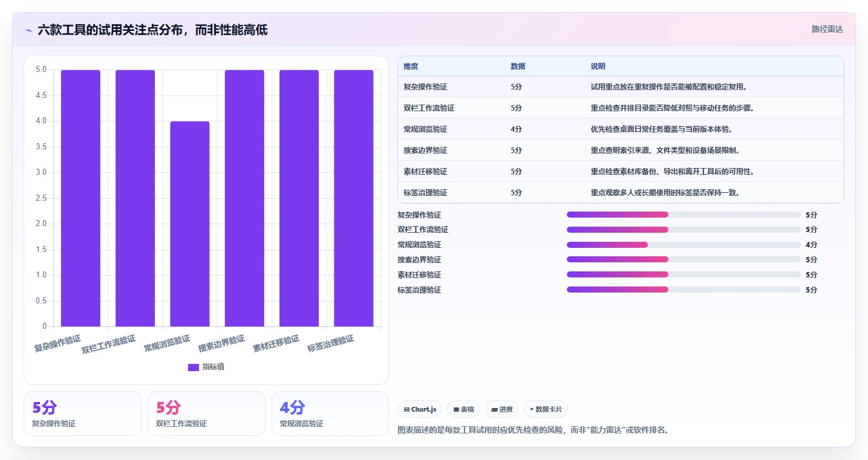Click the 常规浏览验证 table row cell
This screenshot has height=460, width=868.
(425, 129)
